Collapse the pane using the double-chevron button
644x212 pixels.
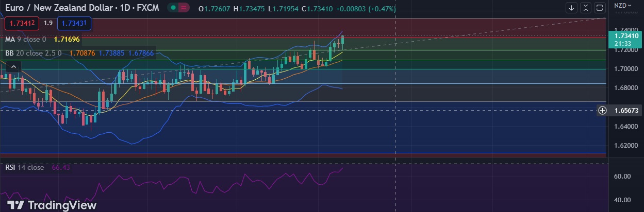tap(585, 8)
